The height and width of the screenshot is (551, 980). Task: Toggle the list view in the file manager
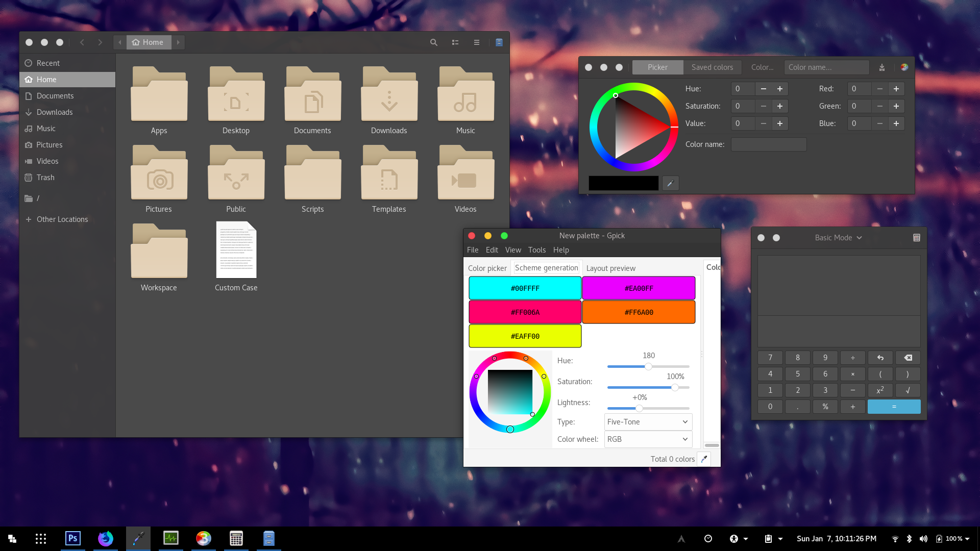455,42
